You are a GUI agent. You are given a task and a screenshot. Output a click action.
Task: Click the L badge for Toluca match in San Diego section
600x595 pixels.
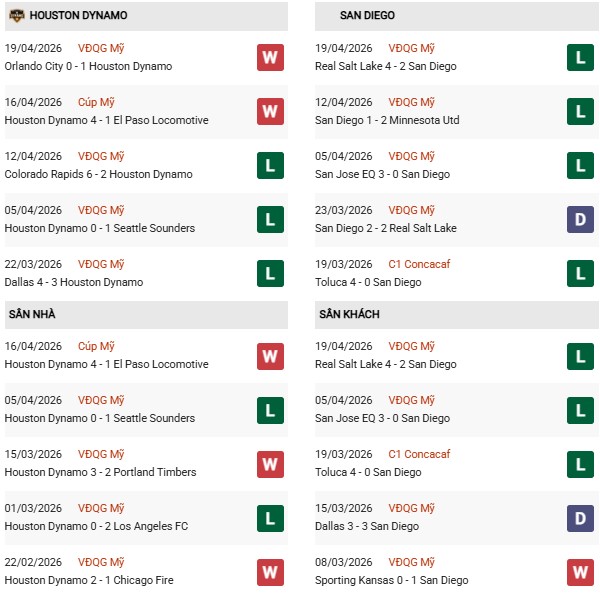pyautogui.click(x=580, y=273)
